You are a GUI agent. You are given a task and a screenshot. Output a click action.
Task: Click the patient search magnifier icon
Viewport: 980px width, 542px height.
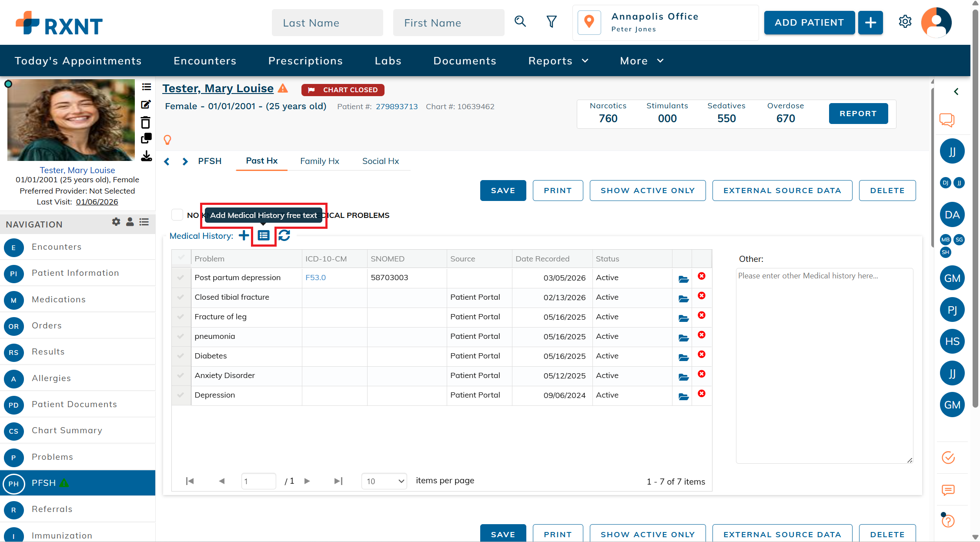click(520, 21)
